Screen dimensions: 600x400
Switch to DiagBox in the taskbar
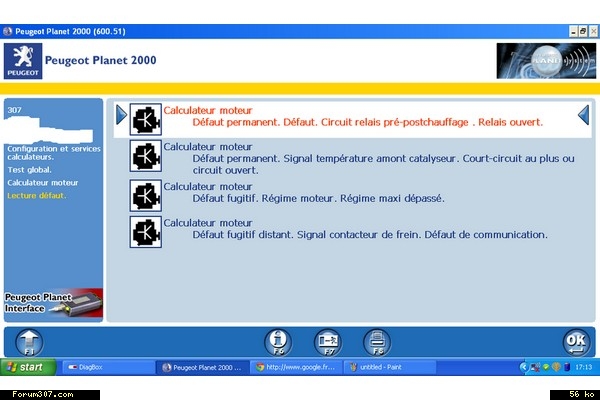tap(108, 367)
